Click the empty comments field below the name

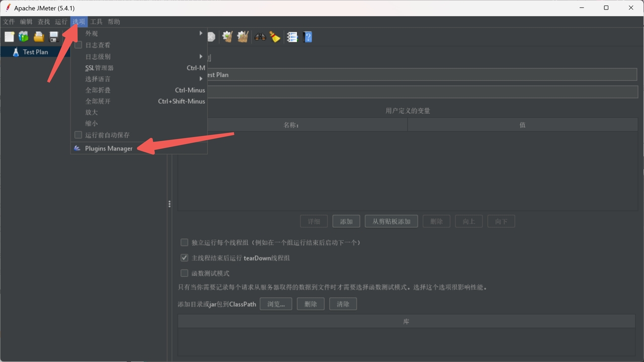pyautogui.click(x=422, y=92)
